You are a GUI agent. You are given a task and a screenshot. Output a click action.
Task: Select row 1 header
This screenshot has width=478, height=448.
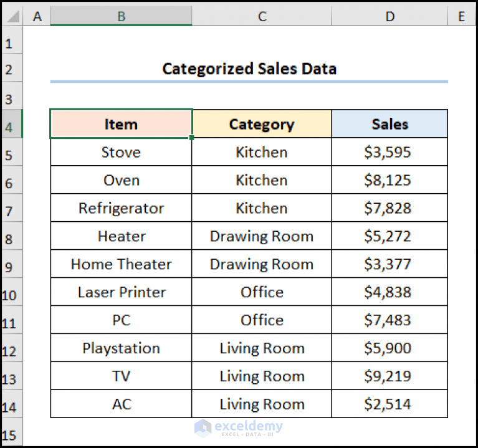[12, 40]
